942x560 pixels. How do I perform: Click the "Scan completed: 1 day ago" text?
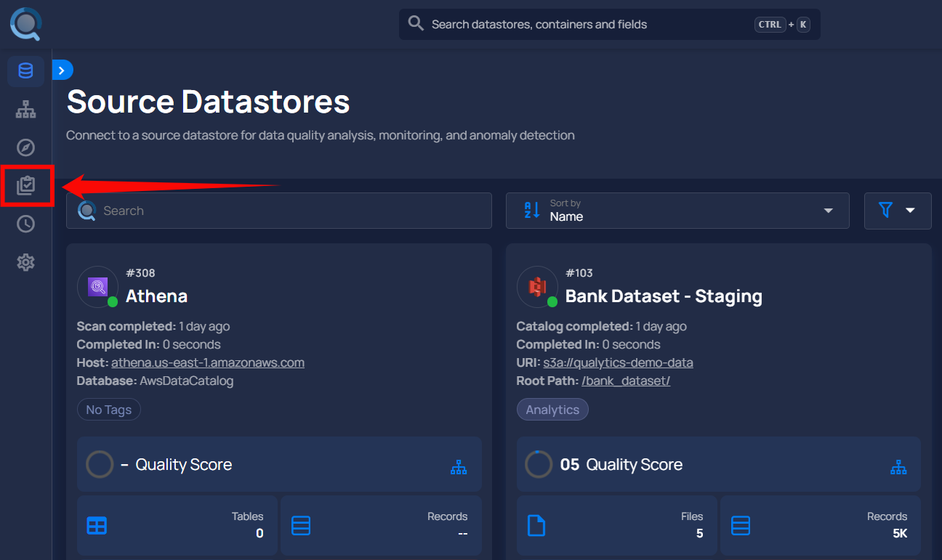pyautogui.click(x=153, y=326)
